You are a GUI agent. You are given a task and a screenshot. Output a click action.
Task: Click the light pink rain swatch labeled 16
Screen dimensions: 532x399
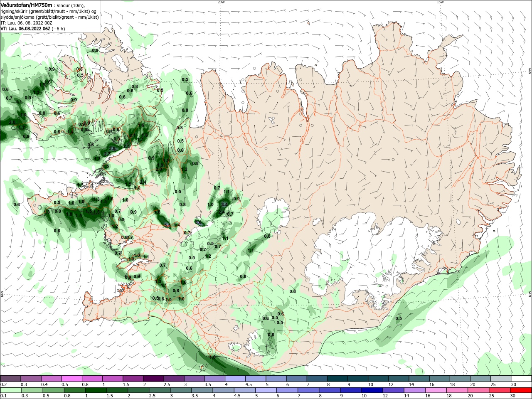[x=436, y=390]
